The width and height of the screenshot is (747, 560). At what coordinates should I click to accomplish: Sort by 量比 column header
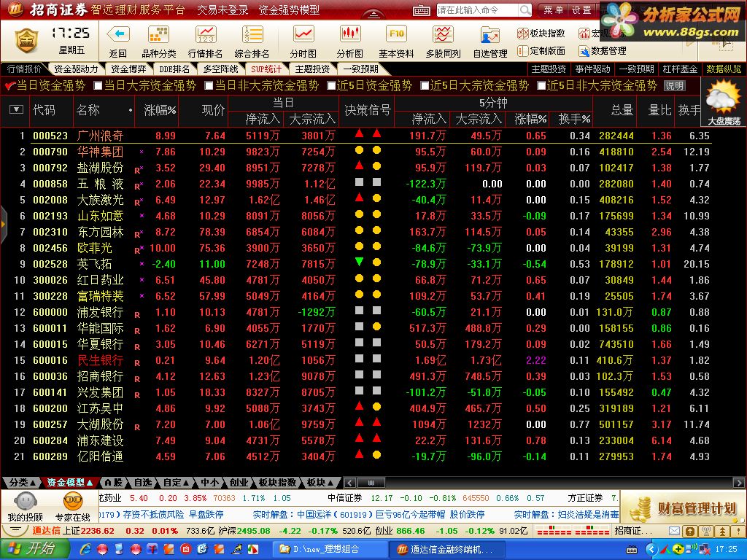pyautogui.click(x=659, y=111)
